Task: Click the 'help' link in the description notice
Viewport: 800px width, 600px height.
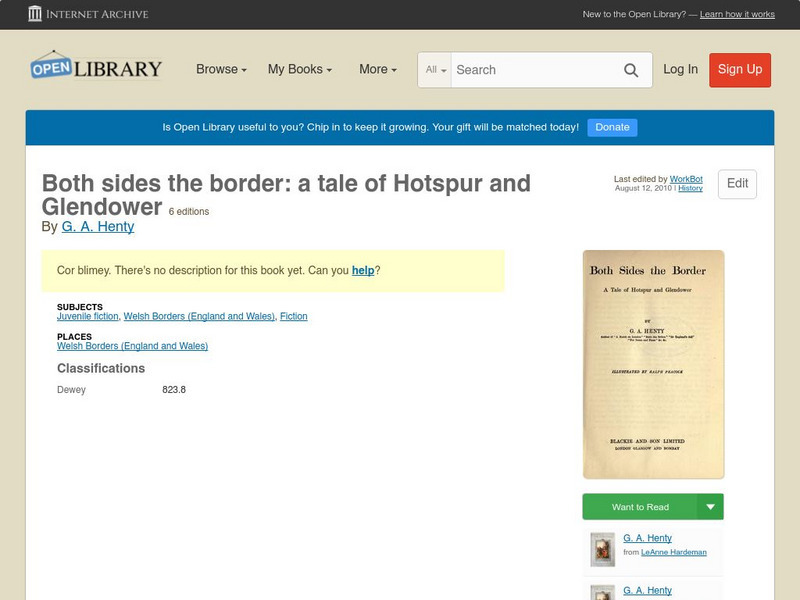Action: (x=364, y=270)
